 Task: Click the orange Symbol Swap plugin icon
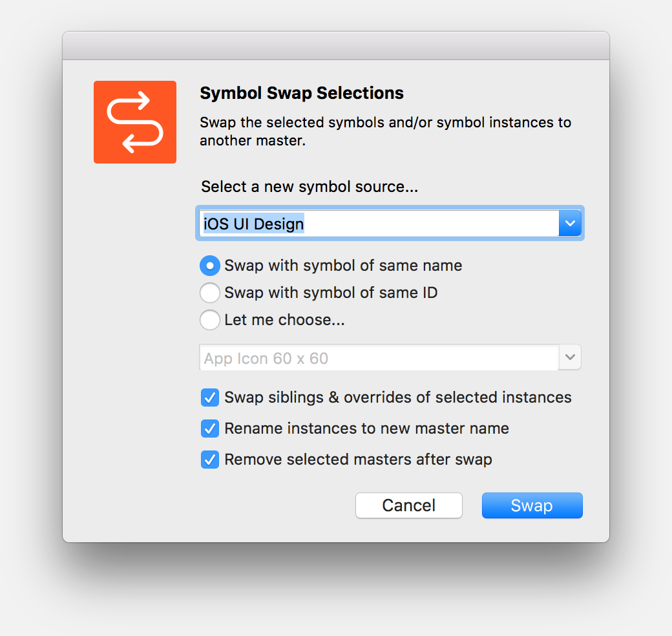[x=135, y=122]
